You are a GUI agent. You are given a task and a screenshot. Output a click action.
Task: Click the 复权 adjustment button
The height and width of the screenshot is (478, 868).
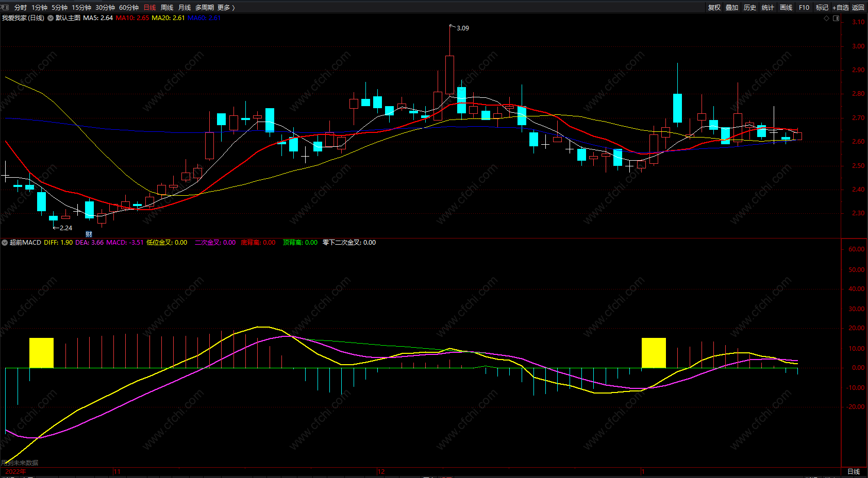714,7
